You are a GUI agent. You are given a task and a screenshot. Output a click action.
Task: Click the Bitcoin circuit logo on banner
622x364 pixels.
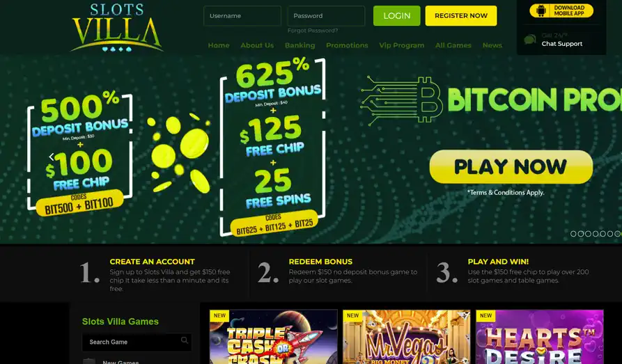[x=401, y=100]
